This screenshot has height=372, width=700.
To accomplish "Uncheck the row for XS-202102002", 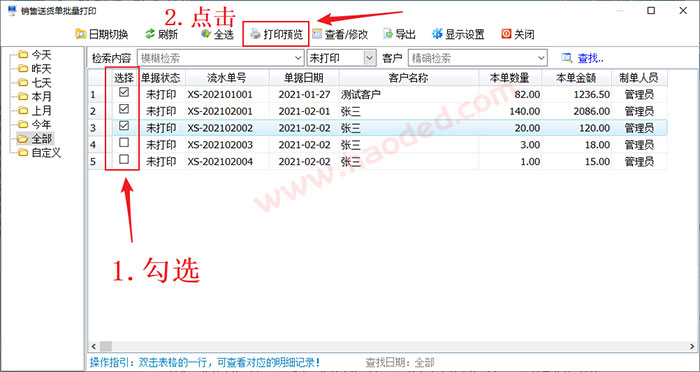I will (x=124, y=126).
